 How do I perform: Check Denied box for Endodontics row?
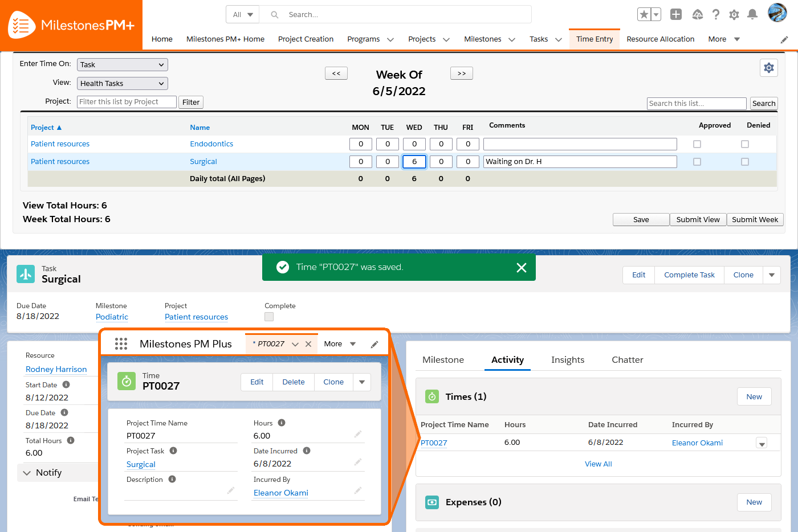click(x=745, y=145)
